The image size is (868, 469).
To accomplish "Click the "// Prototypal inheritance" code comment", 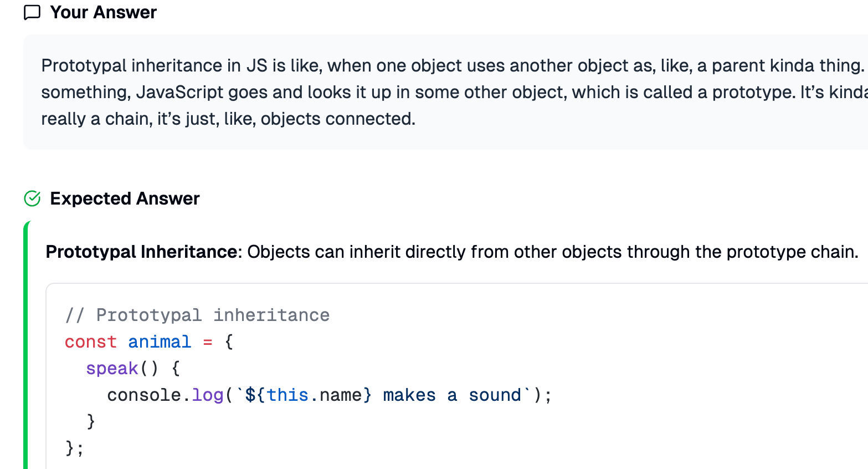I will pyautogui.click(x=197, y=315).
